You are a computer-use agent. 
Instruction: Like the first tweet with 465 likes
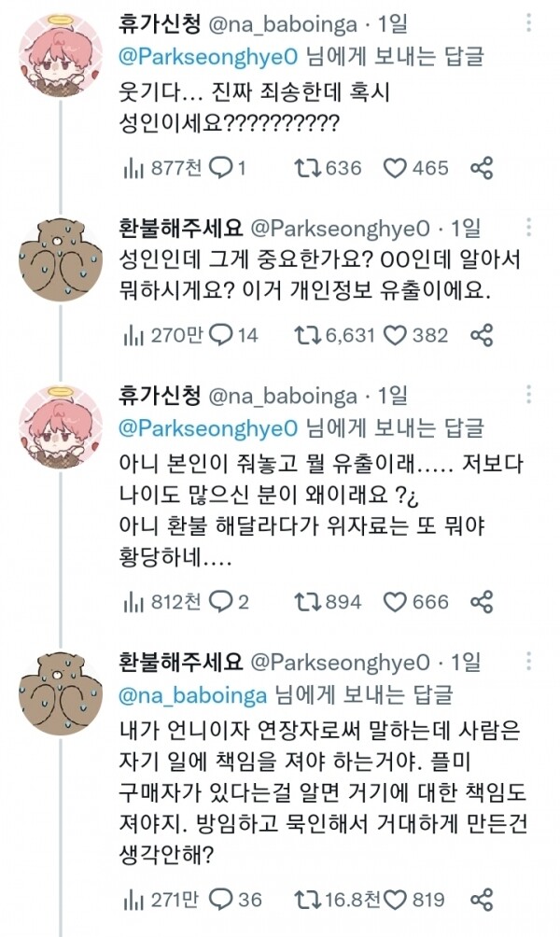396,168
